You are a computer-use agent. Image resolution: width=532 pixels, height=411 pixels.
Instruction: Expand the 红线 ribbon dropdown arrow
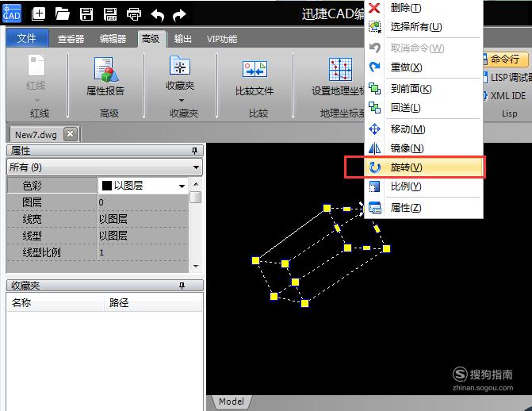(36, 100)
